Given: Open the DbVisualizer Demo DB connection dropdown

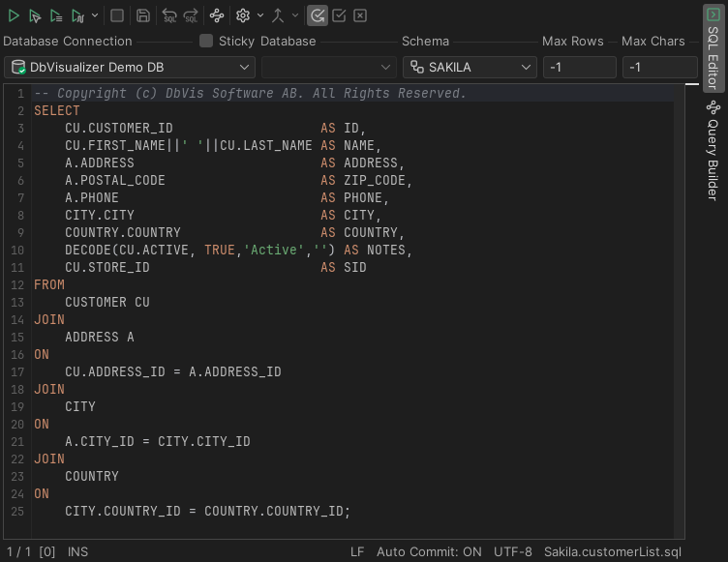Looking at the screenshot, I should click(x=130, y=67).
